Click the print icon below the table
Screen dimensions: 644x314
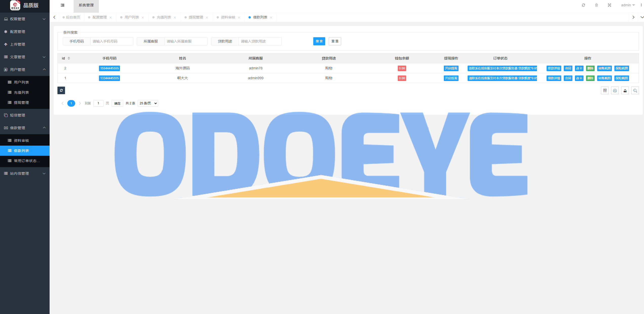(615, 90)
